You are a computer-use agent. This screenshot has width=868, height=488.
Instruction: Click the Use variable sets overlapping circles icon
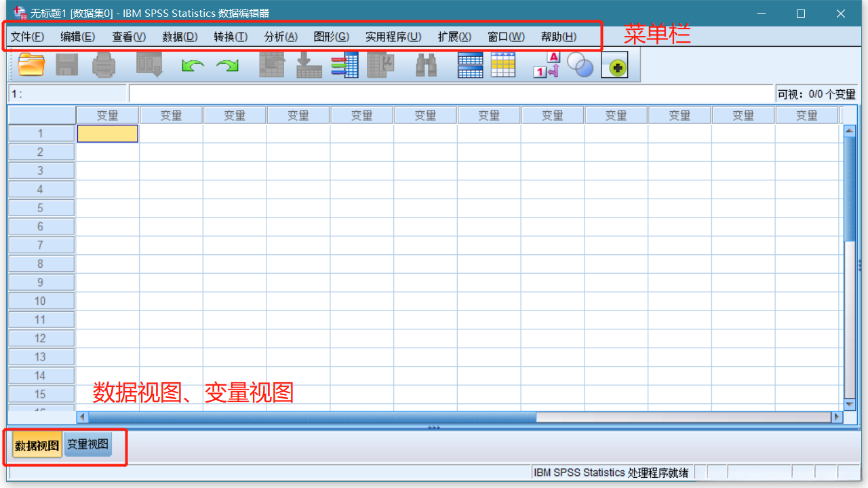point(580,64)
